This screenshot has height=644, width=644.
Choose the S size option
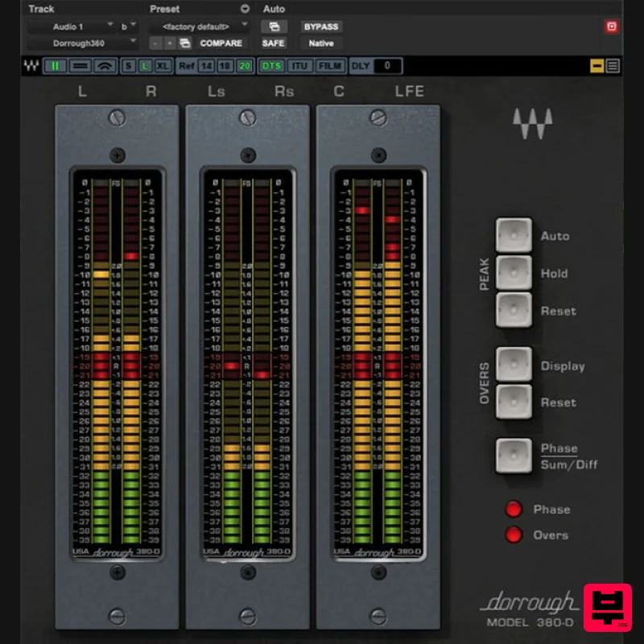click(x=129, y=66)
